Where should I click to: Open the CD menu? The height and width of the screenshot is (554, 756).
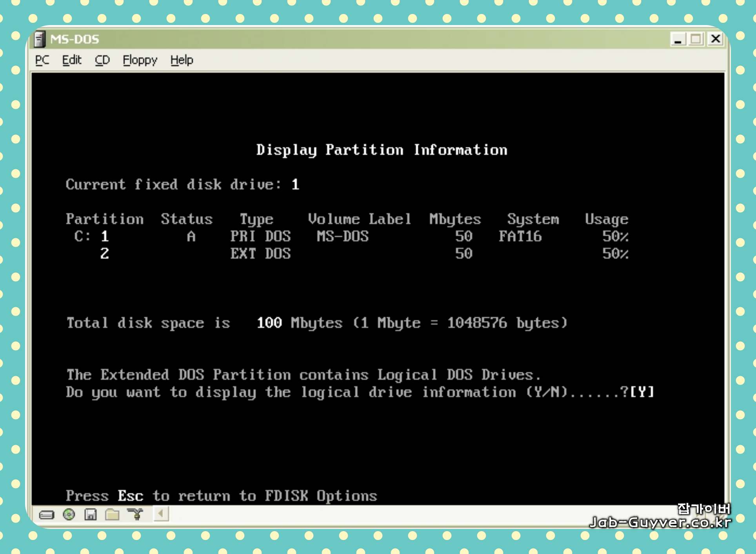(102, 60)
